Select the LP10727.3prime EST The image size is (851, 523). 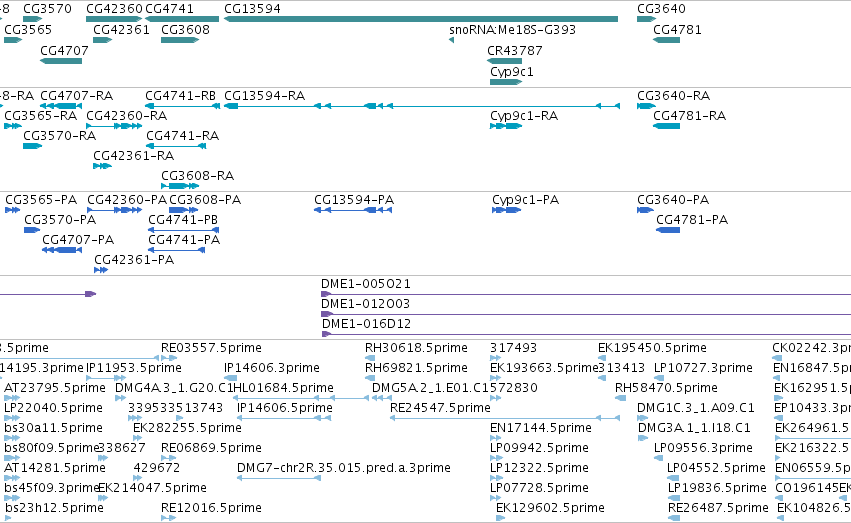[658, 378]
